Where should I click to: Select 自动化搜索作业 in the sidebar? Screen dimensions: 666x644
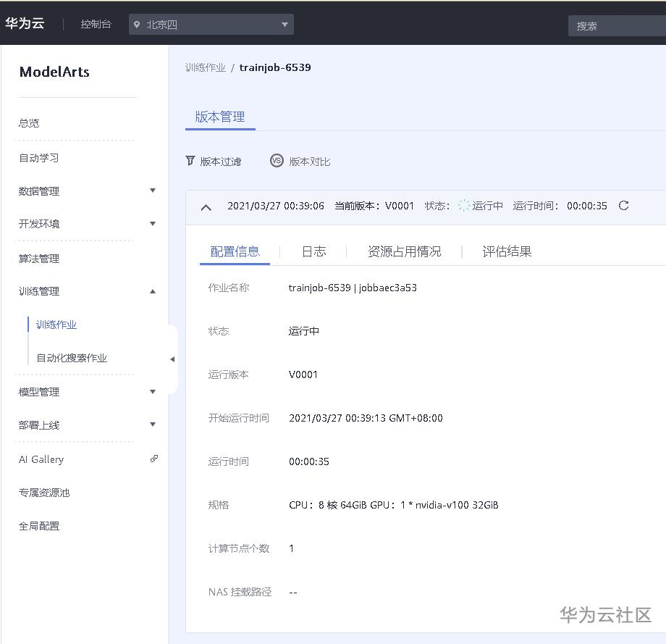coord(72,358)
